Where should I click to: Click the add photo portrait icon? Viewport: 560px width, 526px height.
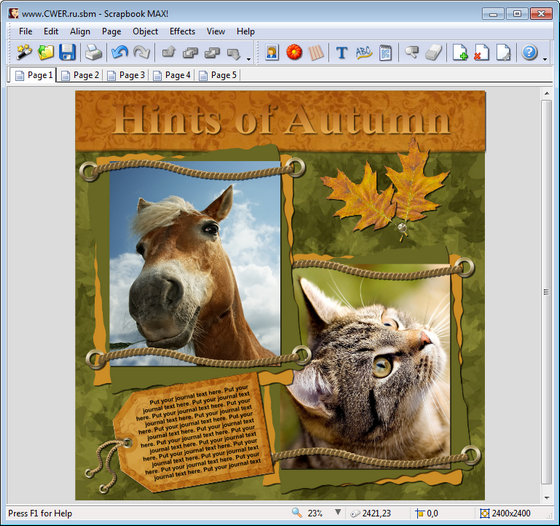click(272, 53)
